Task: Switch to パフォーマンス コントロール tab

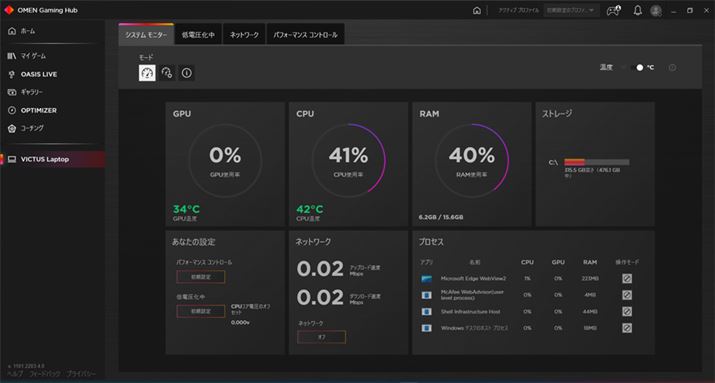Action: [306, 35]
